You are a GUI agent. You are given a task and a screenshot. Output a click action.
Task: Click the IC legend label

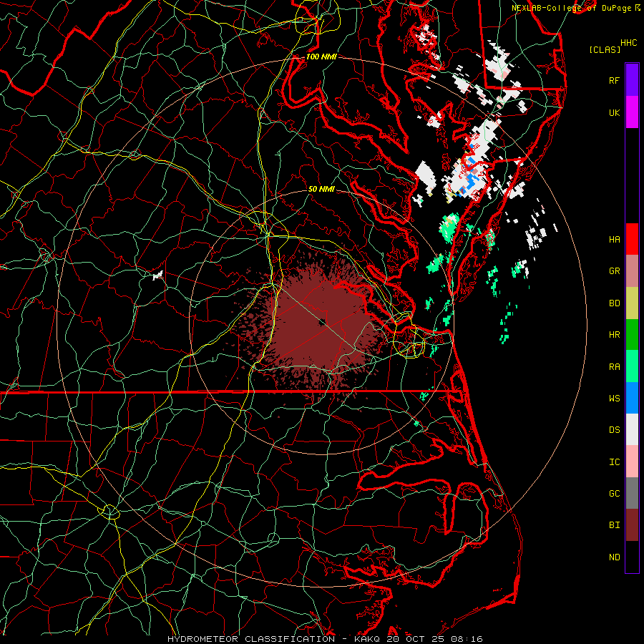pyautogui.click(x=614, y=462)
